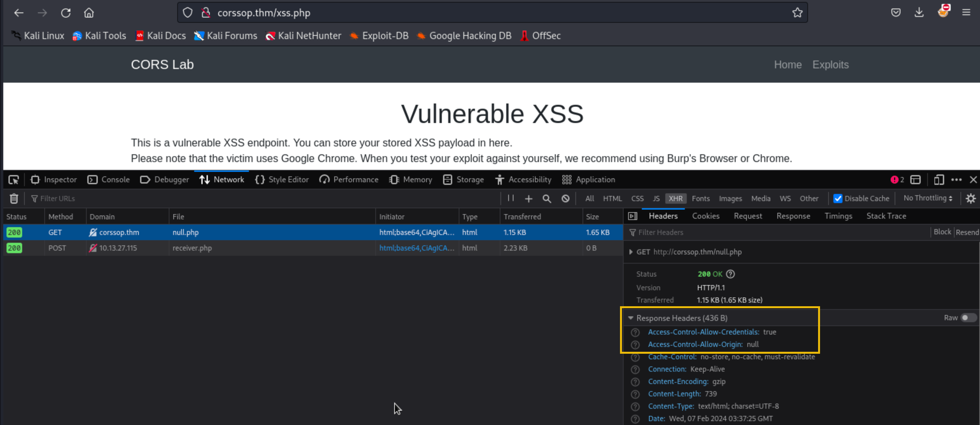Open network settings gear icon
Image resolution: width=980 pixels, height=425 pixels.
coord(970,199)
